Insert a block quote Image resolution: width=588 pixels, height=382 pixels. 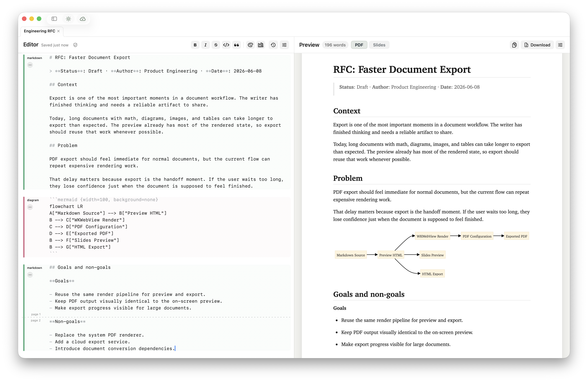click(236, 45)
